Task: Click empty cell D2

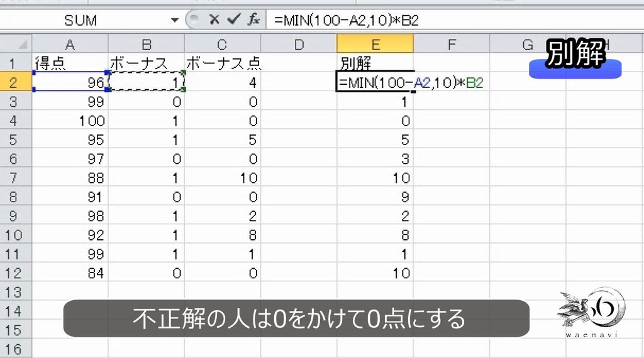Action: tap(299, 82)
